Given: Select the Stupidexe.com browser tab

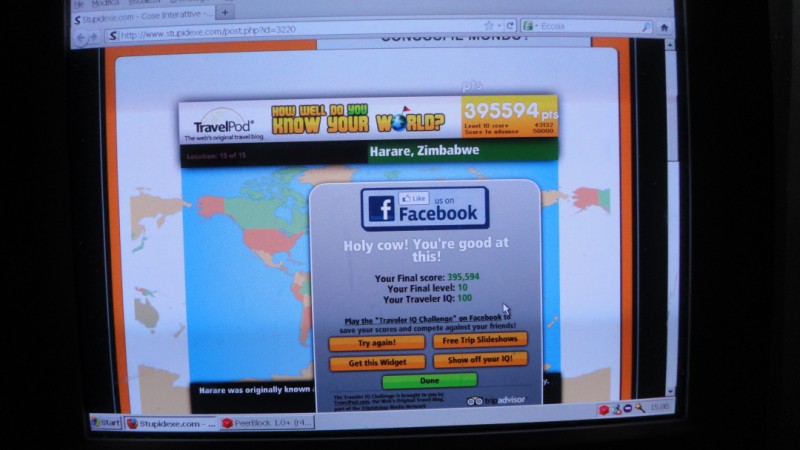Looking at the screenshot, I should tap(143, 17).
